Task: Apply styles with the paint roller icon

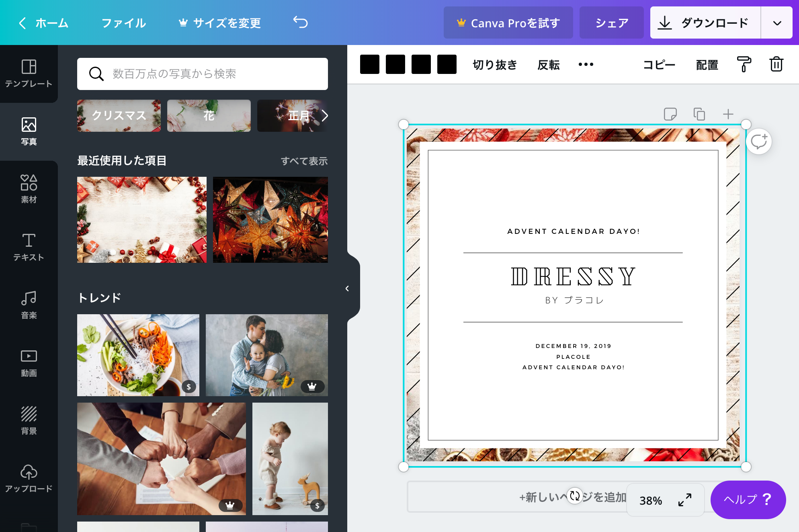Action: coord(744,64)
